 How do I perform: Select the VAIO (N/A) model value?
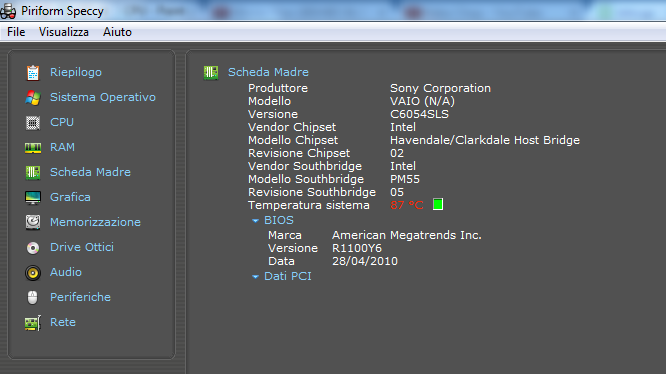423,101
